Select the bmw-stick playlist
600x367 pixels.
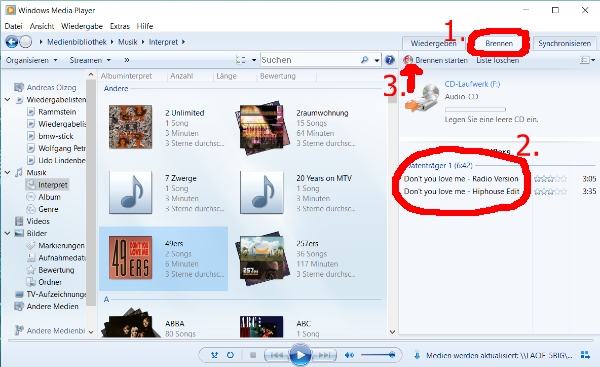(x=55, y=136)
